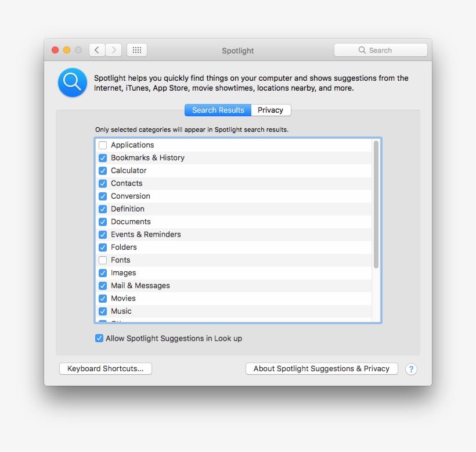
Task: Disable Mail & Messages results
Action: pos(103,285)
